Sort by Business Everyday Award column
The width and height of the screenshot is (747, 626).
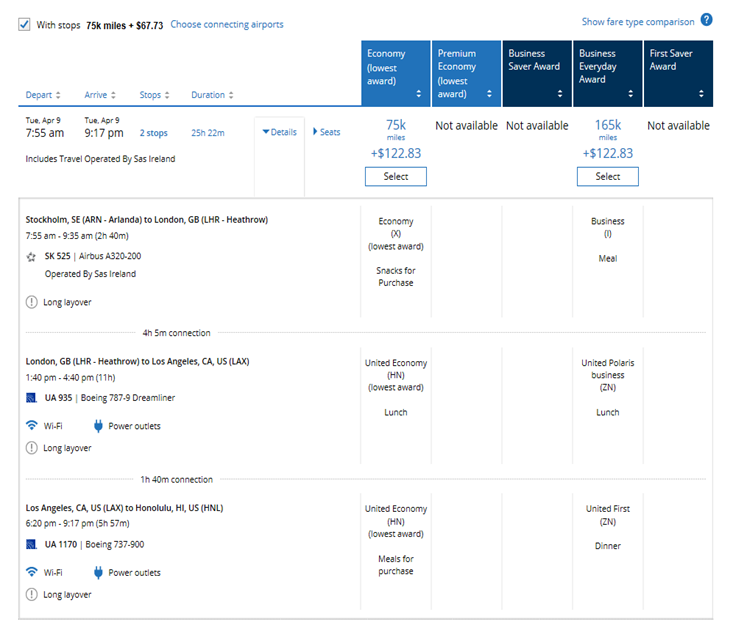click(x=607, y=73)
